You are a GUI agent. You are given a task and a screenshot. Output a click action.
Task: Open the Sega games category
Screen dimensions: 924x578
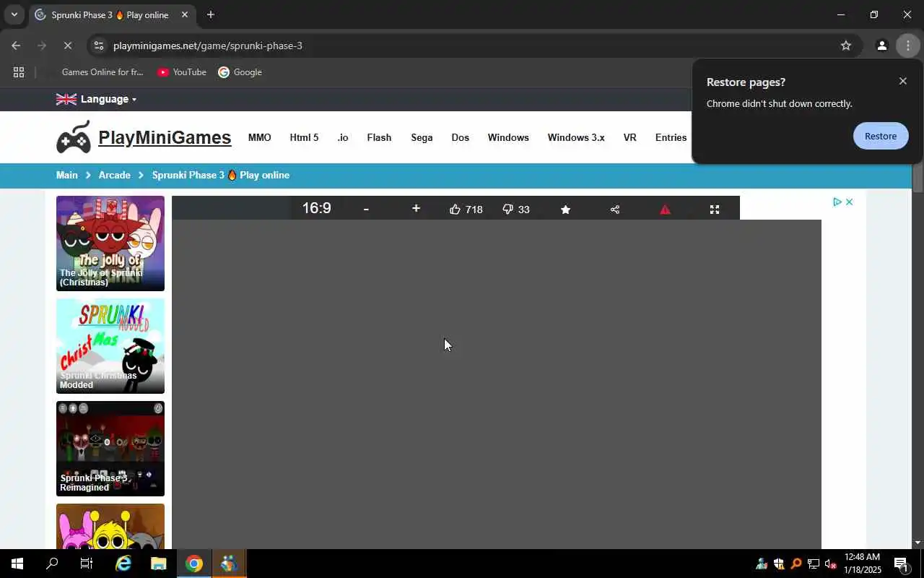422,137
